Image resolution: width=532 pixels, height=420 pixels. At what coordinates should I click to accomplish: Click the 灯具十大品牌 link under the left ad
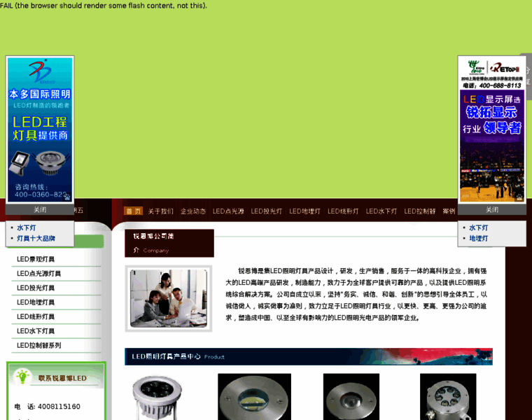click(x=36, y=238)
